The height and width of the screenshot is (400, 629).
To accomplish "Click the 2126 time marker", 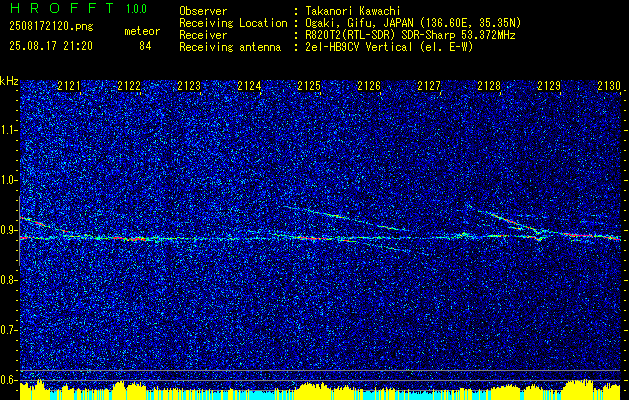I will (369, 86).
